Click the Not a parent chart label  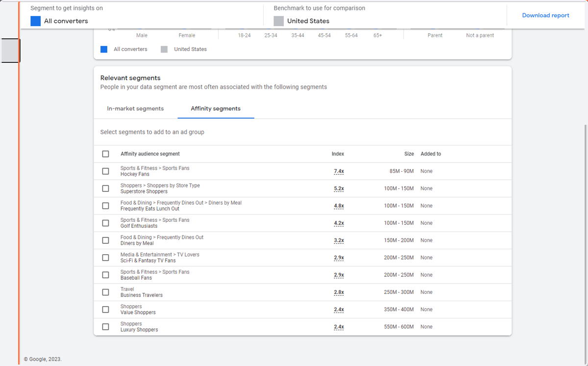[x=480, y=35]
